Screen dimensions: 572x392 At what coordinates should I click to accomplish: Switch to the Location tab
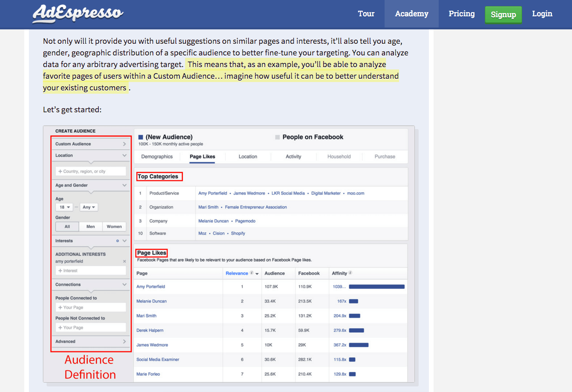click(248, 157)
